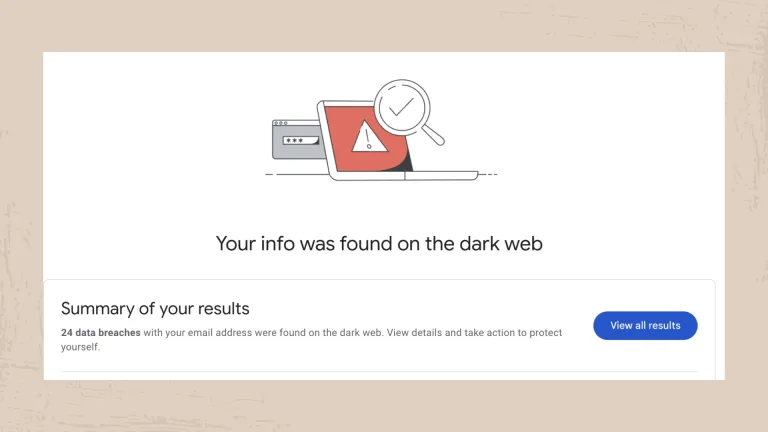Viewport: 768px width, 432px height.
Task: Click the divider line below the summary
Action: point(380,371)
